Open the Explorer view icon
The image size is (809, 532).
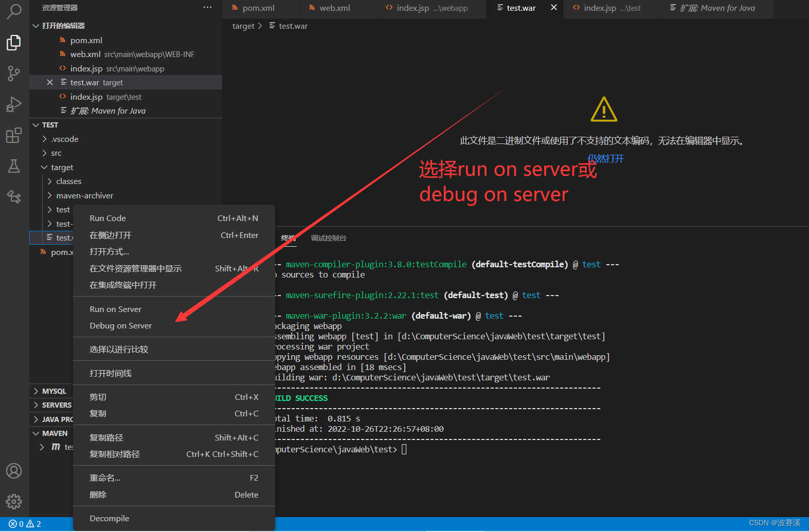[x=14, y=43]
